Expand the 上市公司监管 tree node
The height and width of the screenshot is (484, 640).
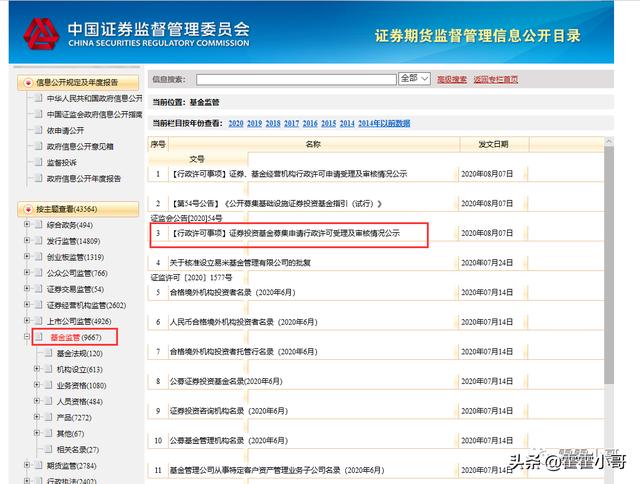point(27,320)
